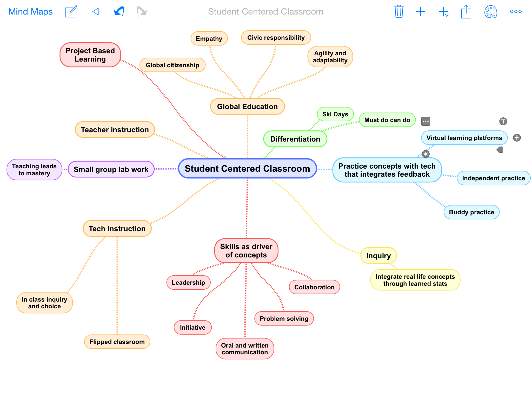This screenshot has width=532, height=399.
Task: Tap the Student Centered Classroom title
Action: 265,12
